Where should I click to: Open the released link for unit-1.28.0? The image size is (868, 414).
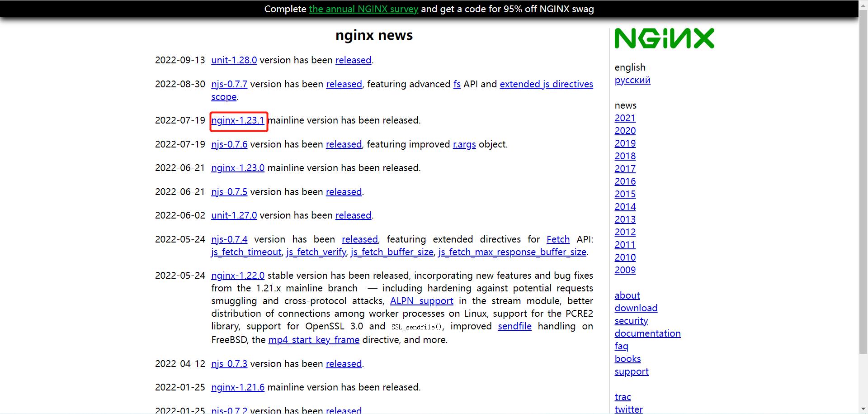coord(353,60)
